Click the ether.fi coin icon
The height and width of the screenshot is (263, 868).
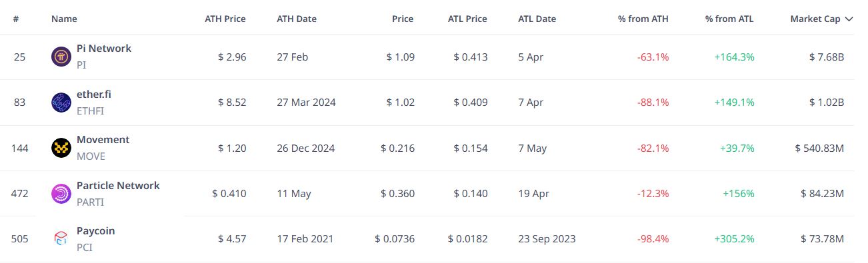(61, 102)
